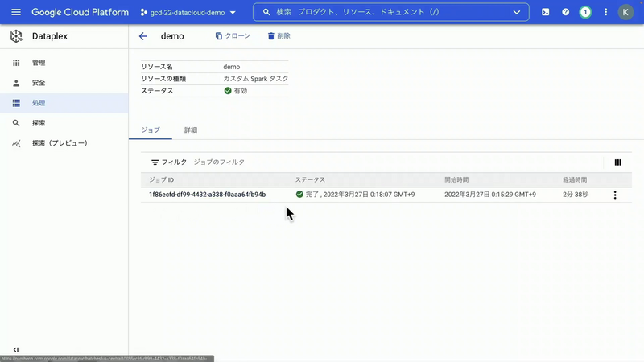Open 探索（プレビュー） in the sidebar
The height and width of the screenshot is (362, 644).
pyautogui.click(x=64, y=143)
